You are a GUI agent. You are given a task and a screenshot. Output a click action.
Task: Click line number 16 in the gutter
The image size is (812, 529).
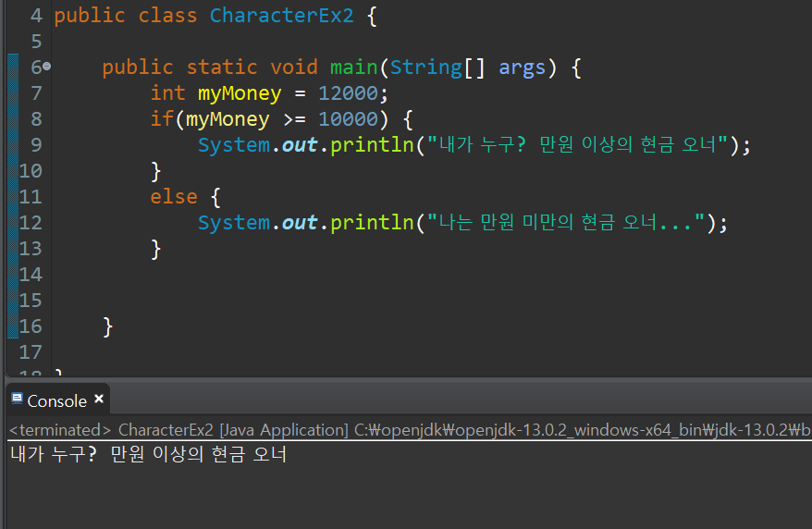(31, 326)
